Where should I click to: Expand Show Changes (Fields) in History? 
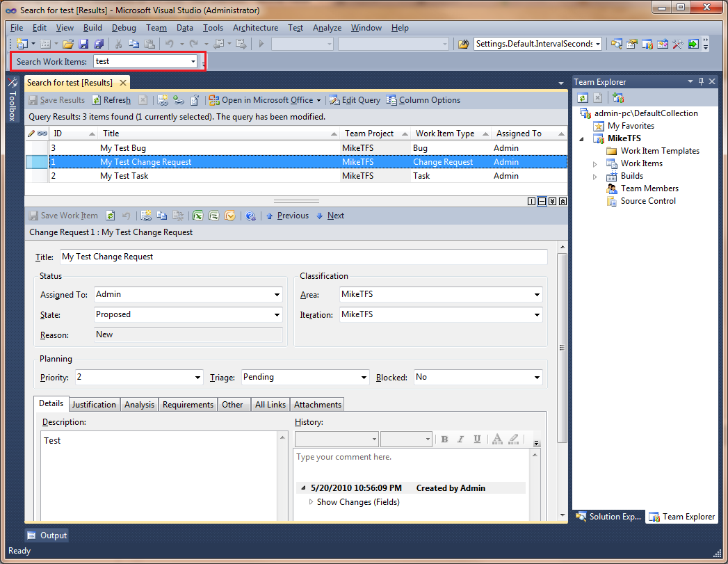point(311,502)
